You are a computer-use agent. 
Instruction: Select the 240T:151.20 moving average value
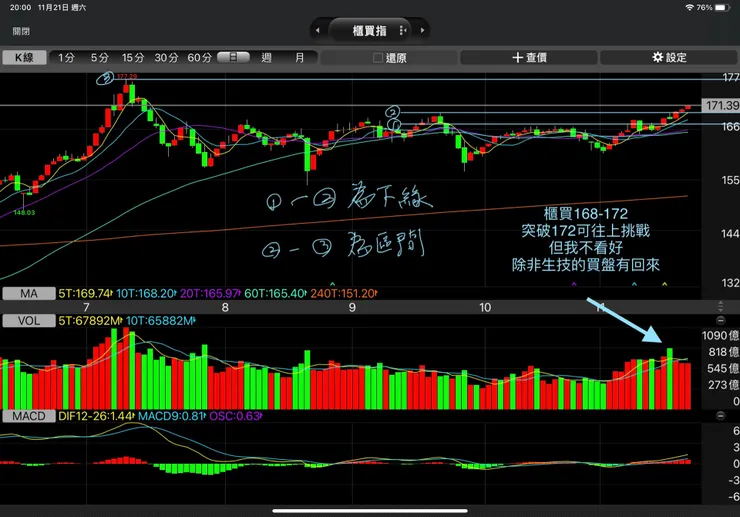pos(344,294)
